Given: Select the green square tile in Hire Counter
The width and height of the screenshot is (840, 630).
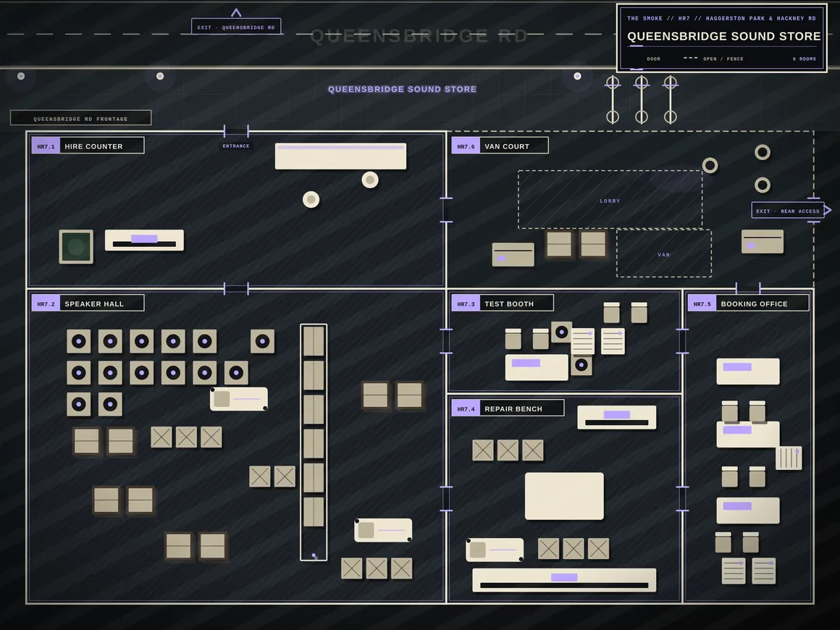Looking at the screenshot, I should tap(76, 246).
